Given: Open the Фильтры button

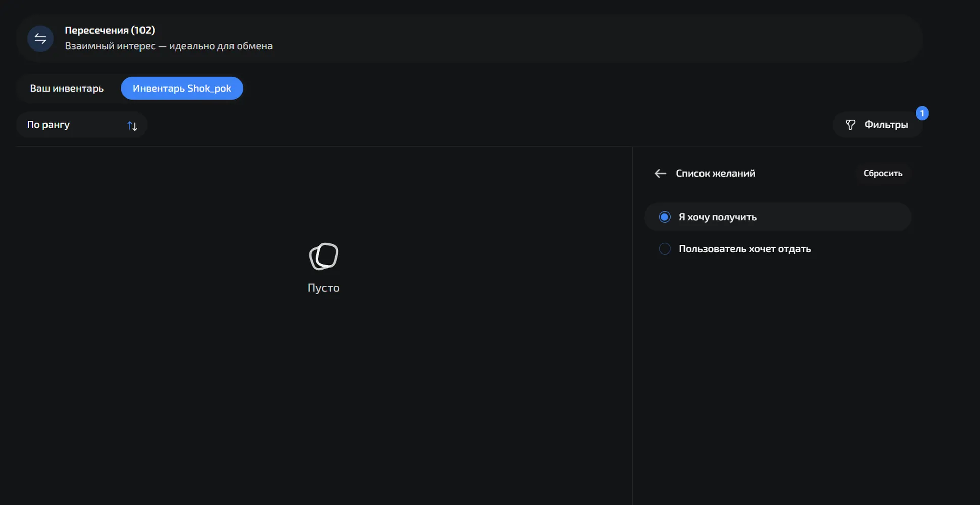Looking at the screenshot, I should [877, 125].
